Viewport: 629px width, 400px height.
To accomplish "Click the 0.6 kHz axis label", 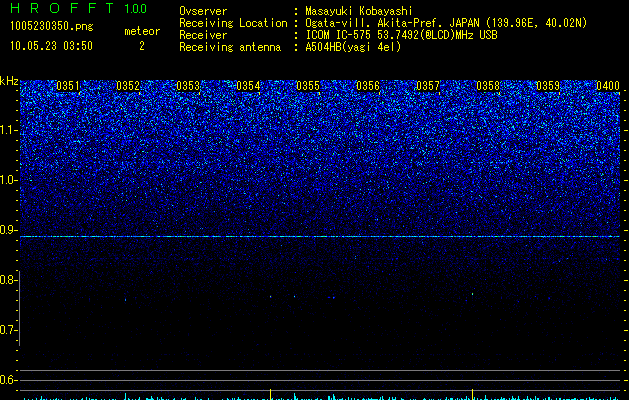I will (x=9, y=380).
